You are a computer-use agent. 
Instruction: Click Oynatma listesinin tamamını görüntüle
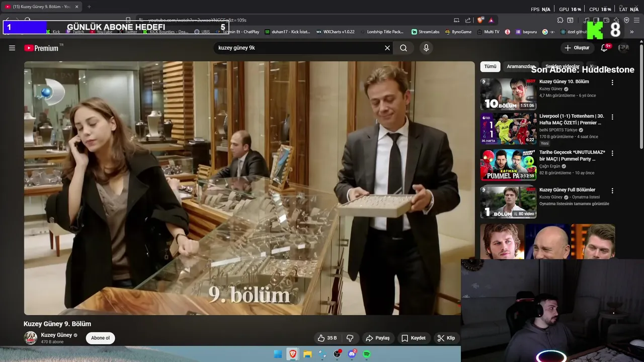(574, 204)
